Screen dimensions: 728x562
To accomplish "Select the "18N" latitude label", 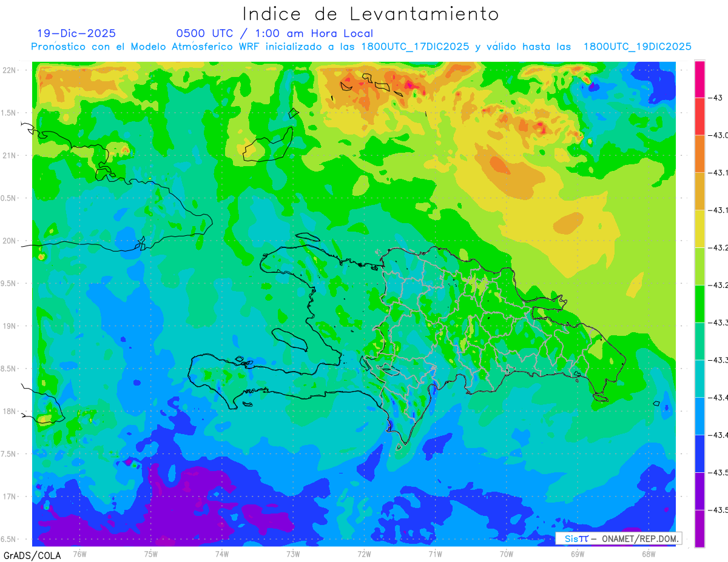I will [x=10, y=411].
